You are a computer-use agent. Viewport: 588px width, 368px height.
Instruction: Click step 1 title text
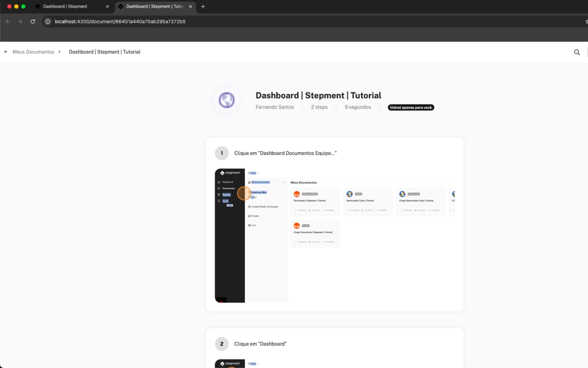tap(285, 153)
